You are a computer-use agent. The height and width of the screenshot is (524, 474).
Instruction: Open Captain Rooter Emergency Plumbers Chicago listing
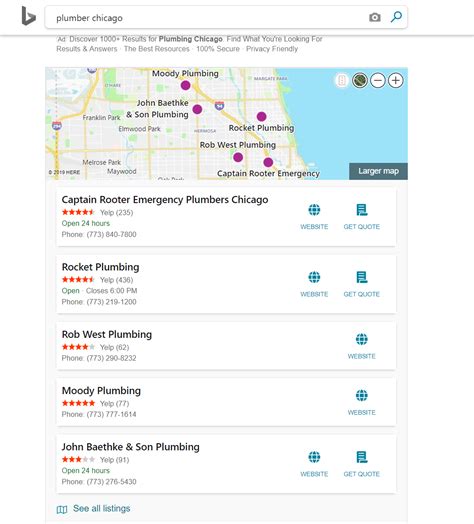(x=165, y=200)
